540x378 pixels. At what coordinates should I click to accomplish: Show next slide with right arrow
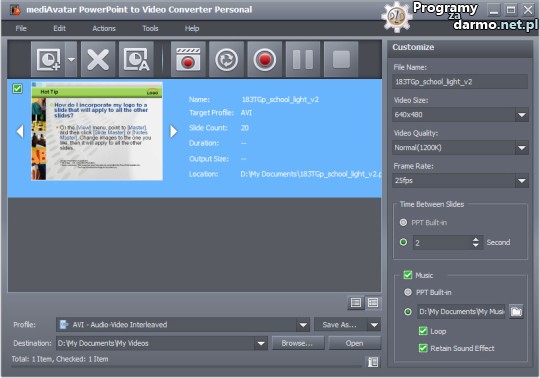pos(173,131)
